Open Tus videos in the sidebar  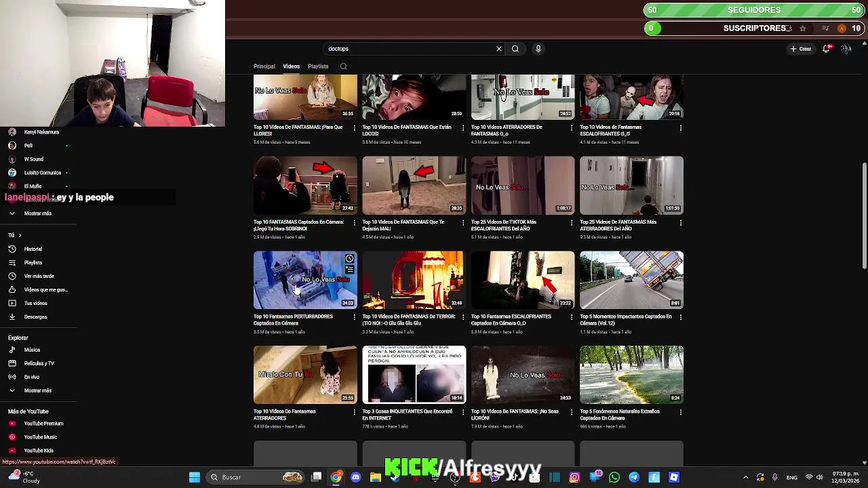[x=35, y=303]
